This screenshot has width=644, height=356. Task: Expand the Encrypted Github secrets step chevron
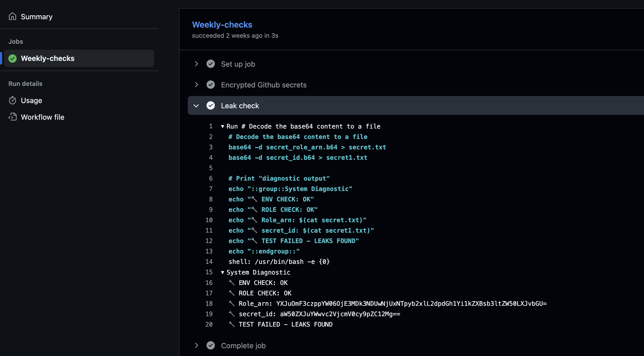(196, 85)
